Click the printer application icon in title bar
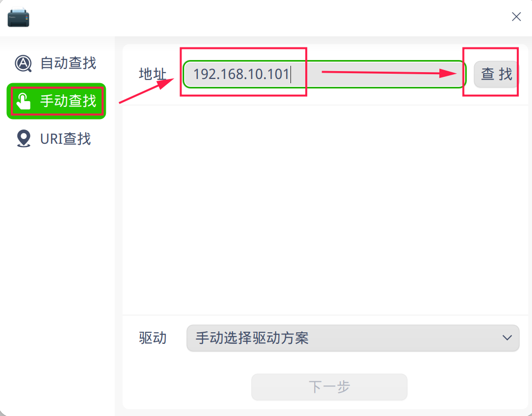 (18, 17)
